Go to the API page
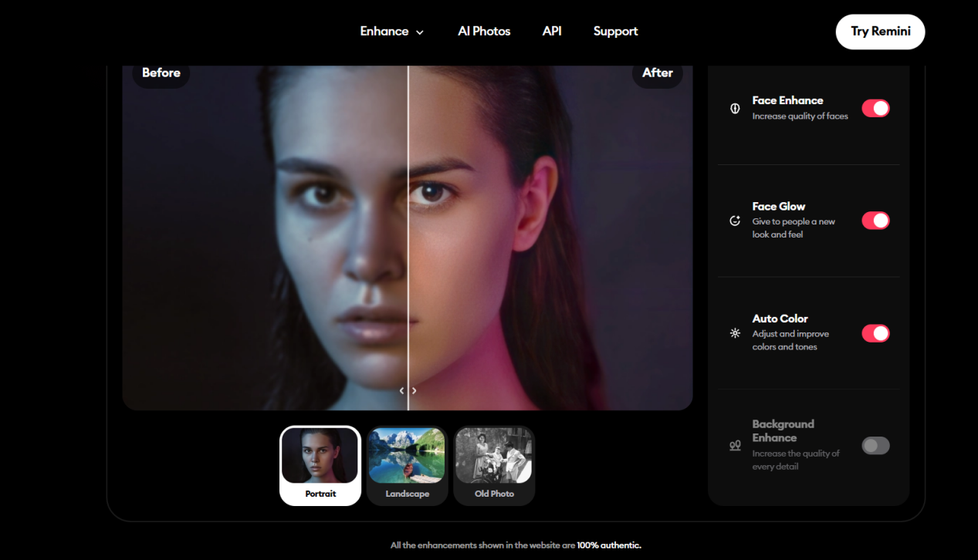Screen dimensions: 978x560 coord(552,32)
